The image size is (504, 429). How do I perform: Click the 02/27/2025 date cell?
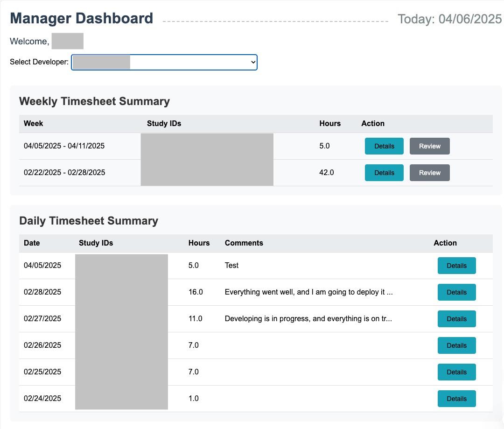tap(42, 319)
